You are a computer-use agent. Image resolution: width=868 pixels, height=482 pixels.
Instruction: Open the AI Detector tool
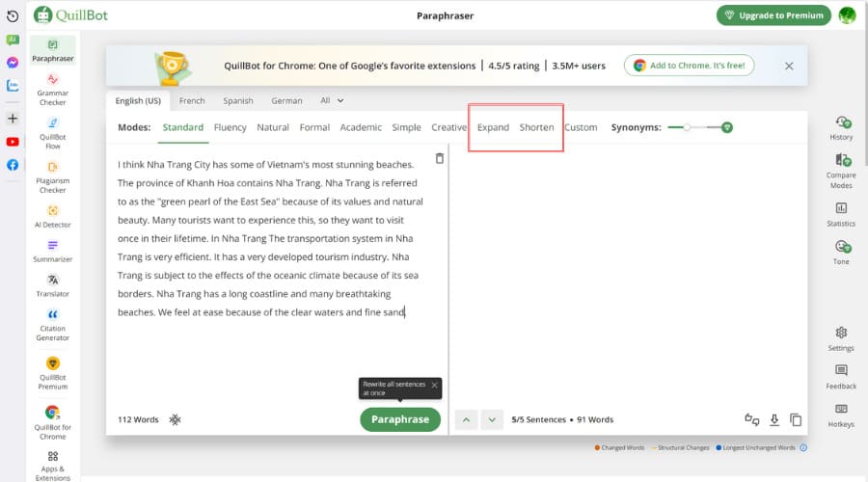(x=53, y=216)
